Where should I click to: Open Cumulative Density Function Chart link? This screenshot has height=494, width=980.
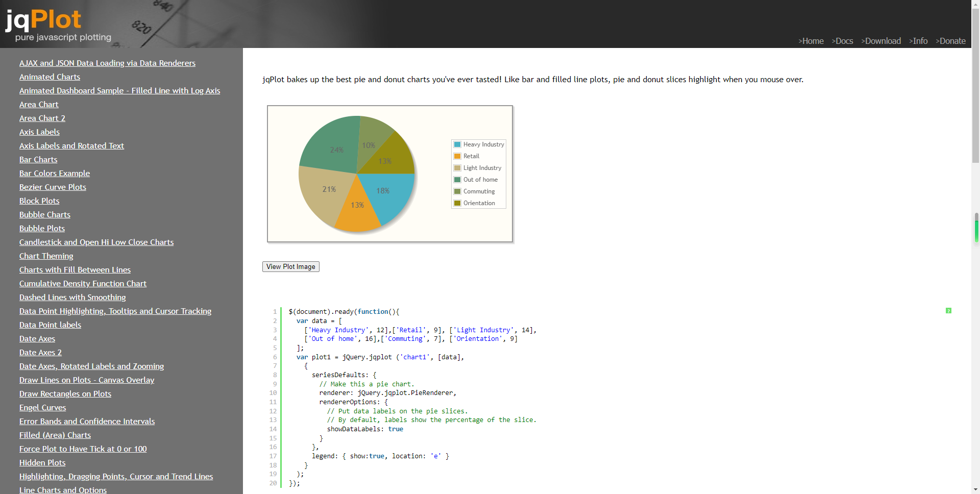(x=83, y=283)
